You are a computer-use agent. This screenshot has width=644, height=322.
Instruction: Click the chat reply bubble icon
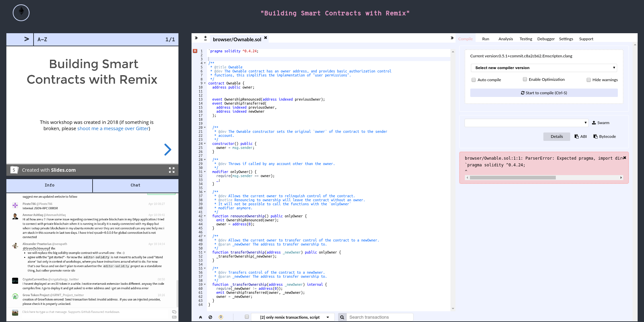(x=174, y=312)
